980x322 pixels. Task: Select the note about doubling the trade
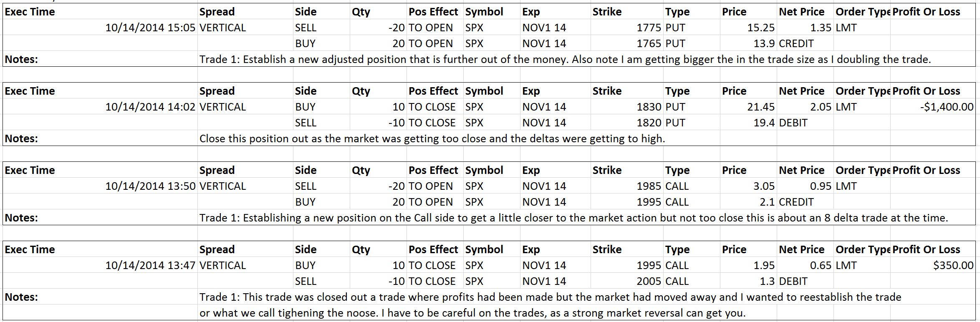pyautogui.click(x=565, y=59)
